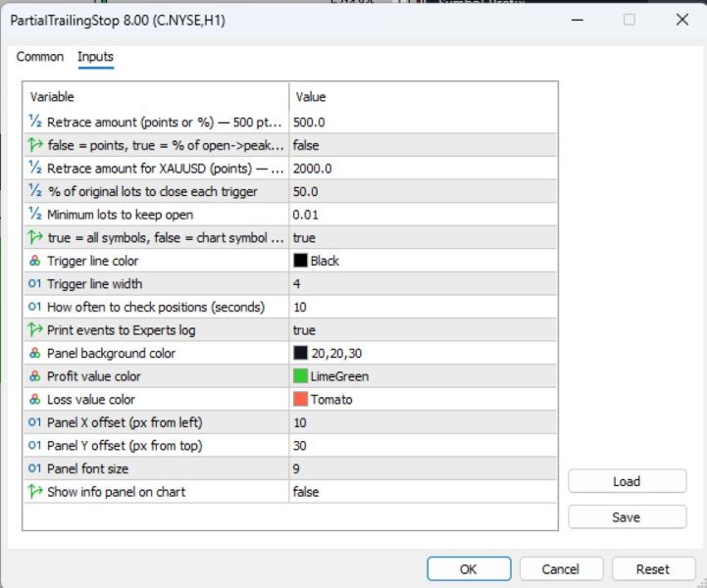Click the dark 20,20,30 panel background swatch
707x588 pixels.
pos(300,353)
